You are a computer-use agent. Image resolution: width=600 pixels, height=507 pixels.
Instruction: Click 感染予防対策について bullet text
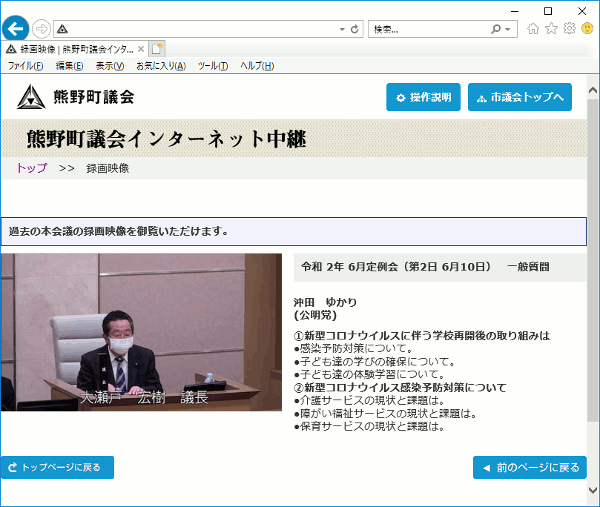[354, 349]
